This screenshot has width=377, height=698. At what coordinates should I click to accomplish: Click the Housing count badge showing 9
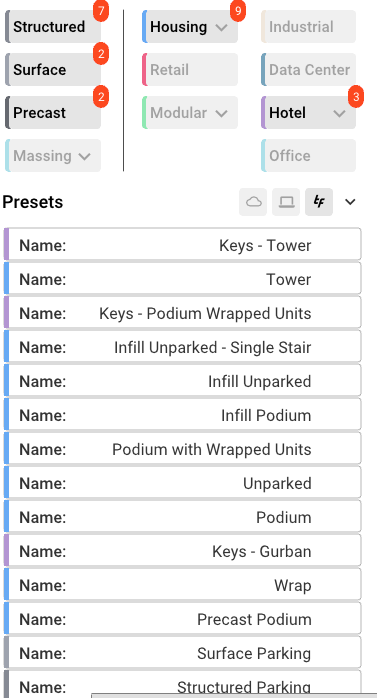click(x=238, y=11)
